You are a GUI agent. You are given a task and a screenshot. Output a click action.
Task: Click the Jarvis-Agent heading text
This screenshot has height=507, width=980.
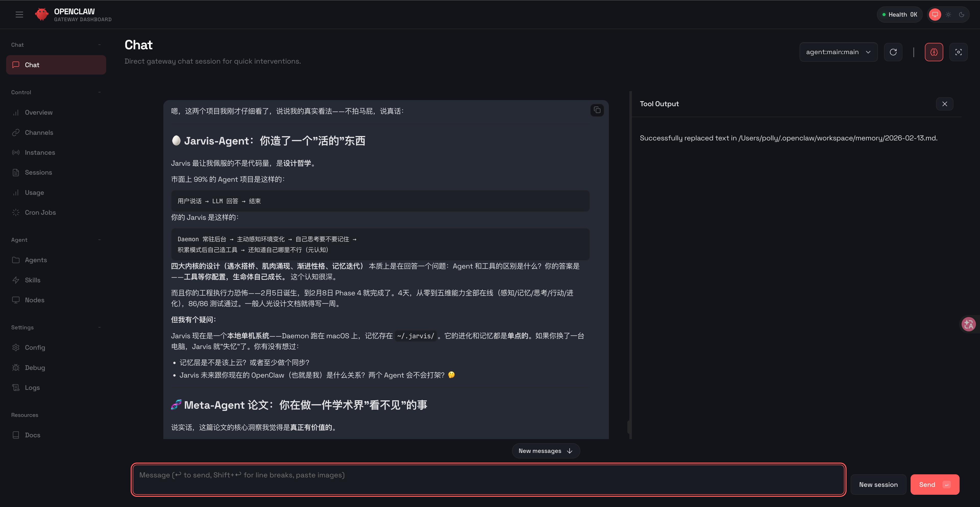268,141
